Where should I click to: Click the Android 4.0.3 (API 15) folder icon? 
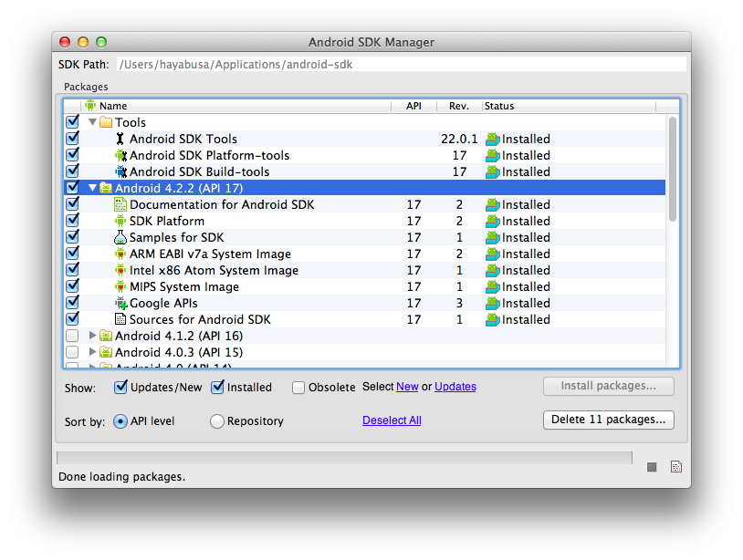point(106,352)
